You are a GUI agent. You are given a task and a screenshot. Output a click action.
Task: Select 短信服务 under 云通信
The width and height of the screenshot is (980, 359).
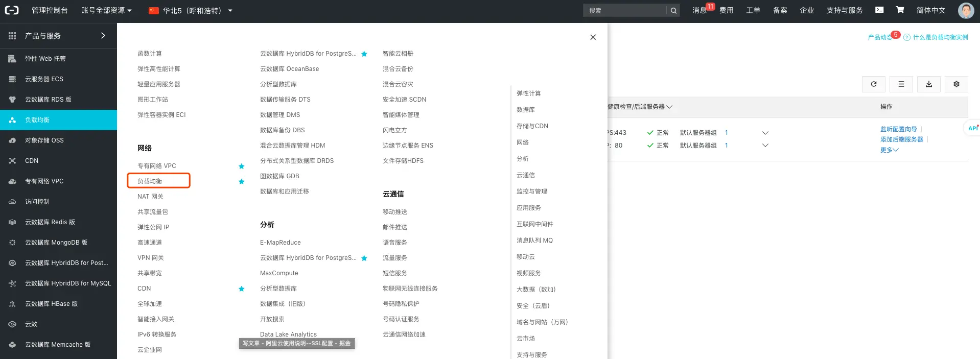pos(395,273)
